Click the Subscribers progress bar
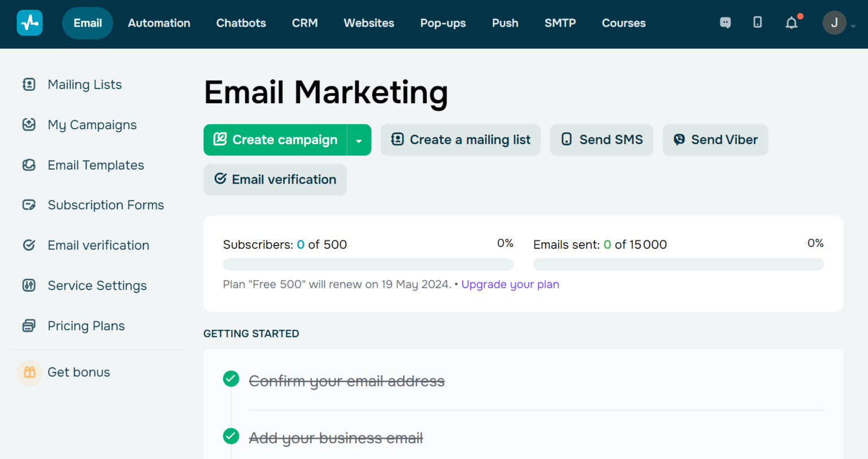The width and height of the screenshot is (868, 459). 368,264
